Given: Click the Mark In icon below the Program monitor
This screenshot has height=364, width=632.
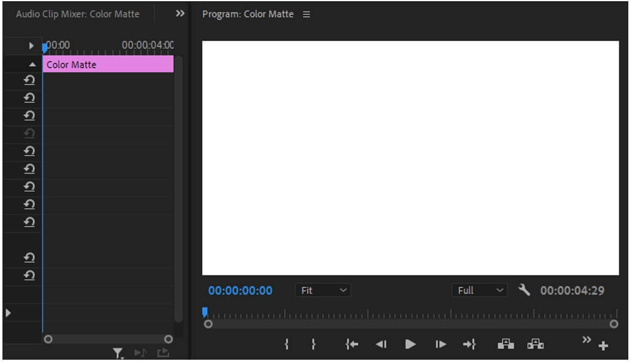Looking at the screenshot, I should coord(286,344).
